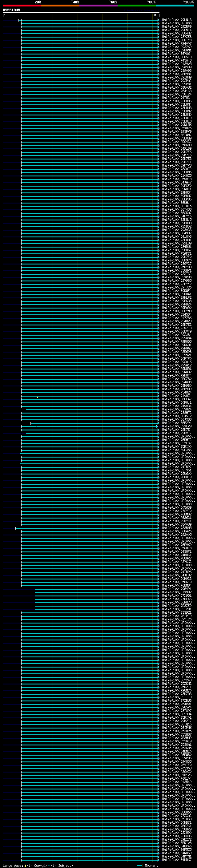Click hit label UniRef100_B6F294

click(177, 423)
